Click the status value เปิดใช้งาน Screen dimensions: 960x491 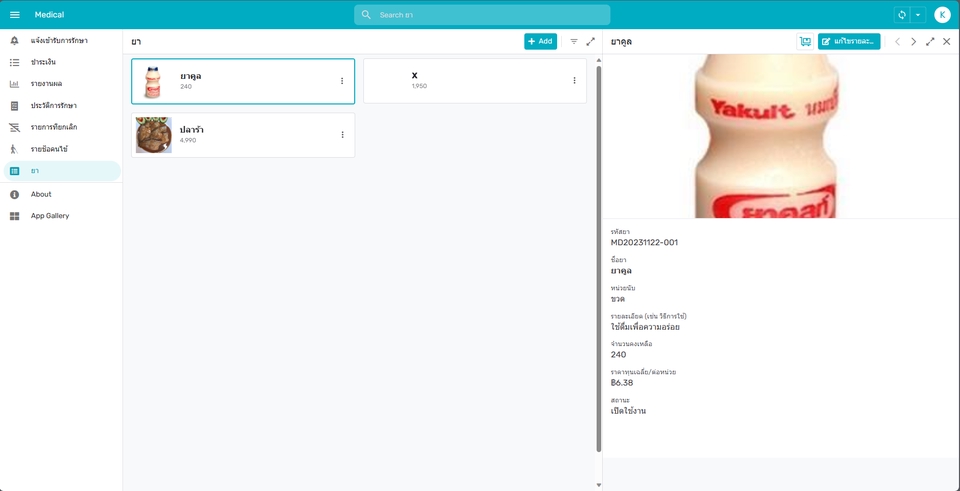tap(628, 411)
